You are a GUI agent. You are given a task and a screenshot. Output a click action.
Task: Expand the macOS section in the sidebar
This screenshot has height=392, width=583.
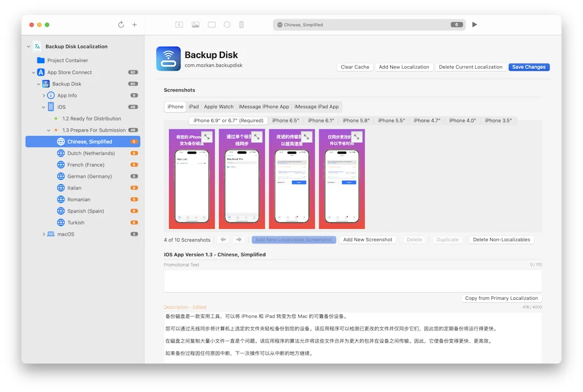[x=44, y=234]
